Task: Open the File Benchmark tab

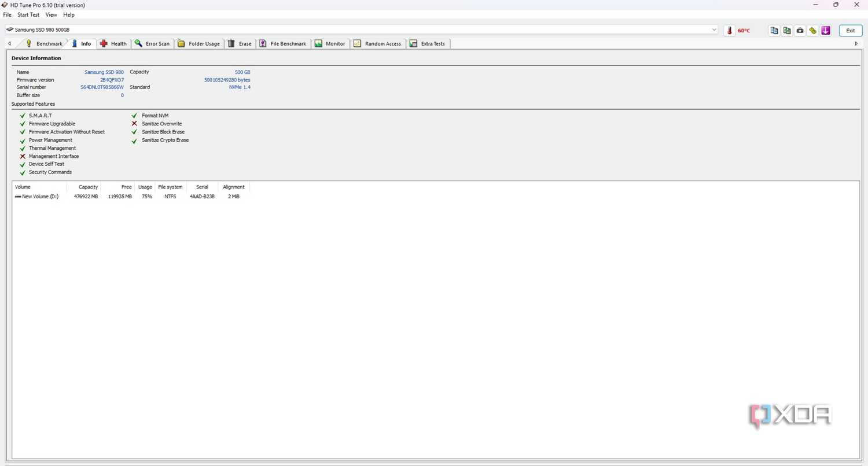Action: 284,43
